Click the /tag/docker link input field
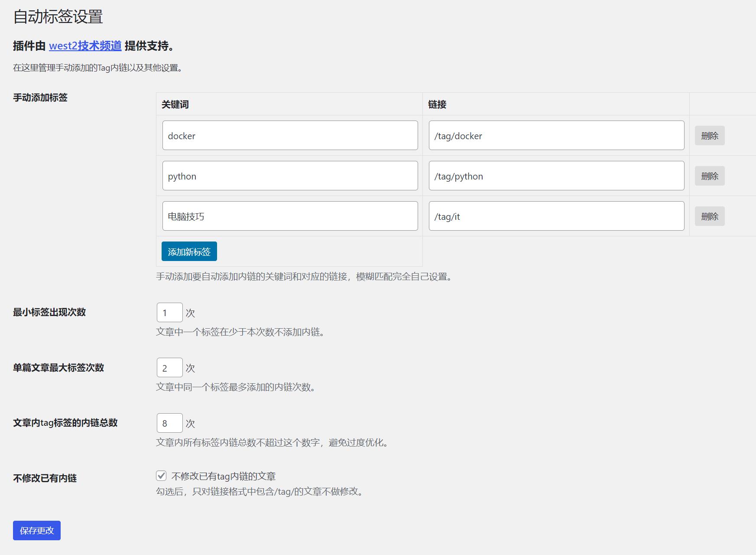 556,135
